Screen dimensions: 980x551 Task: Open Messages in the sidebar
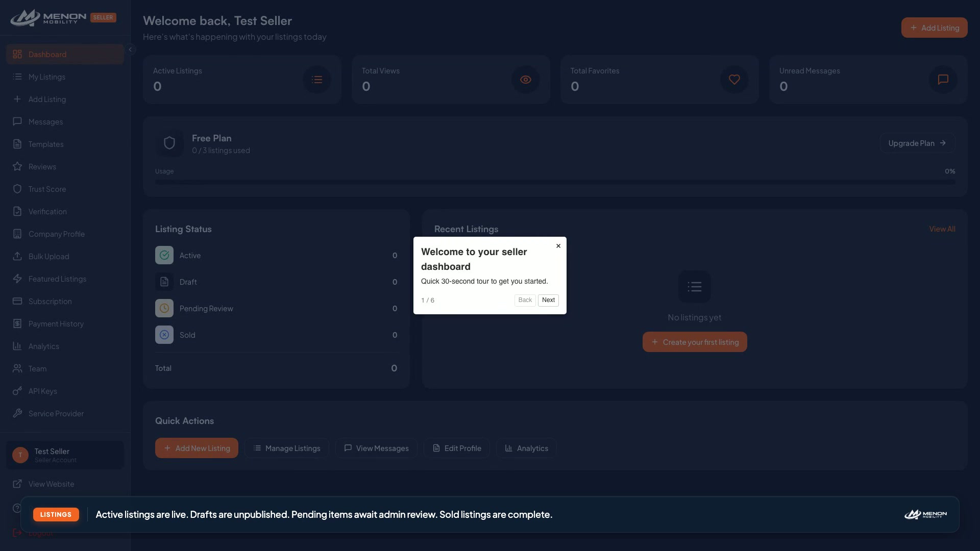65,121
